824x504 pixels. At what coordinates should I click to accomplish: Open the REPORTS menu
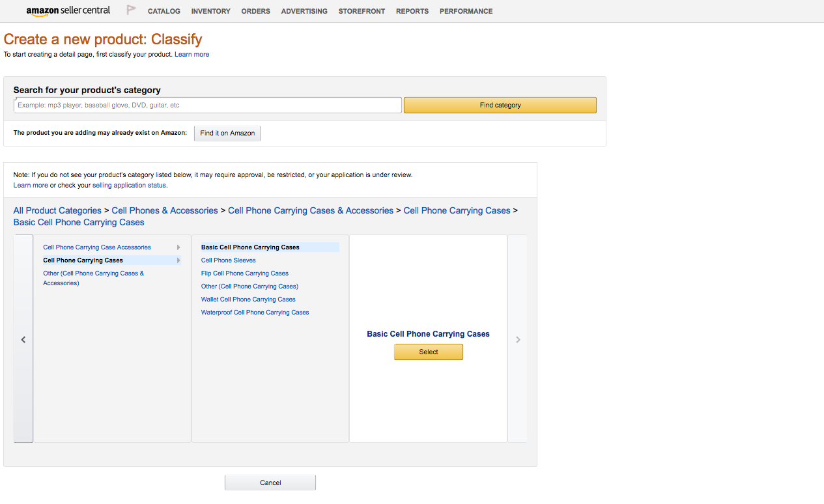click(412, 11)
